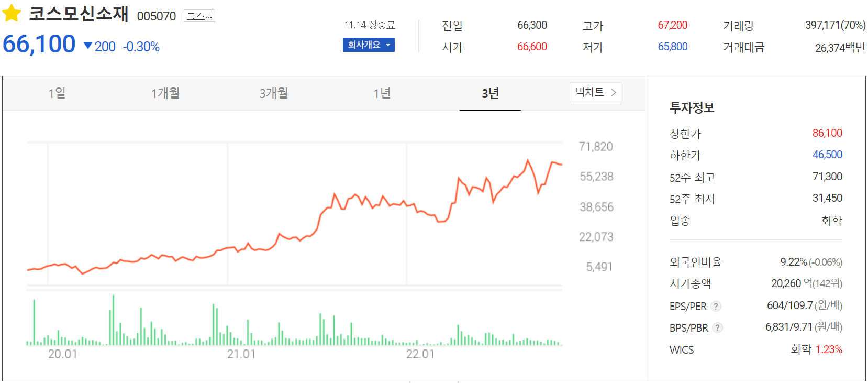Click the -0.30% change rate

click(x=141, y=47)
